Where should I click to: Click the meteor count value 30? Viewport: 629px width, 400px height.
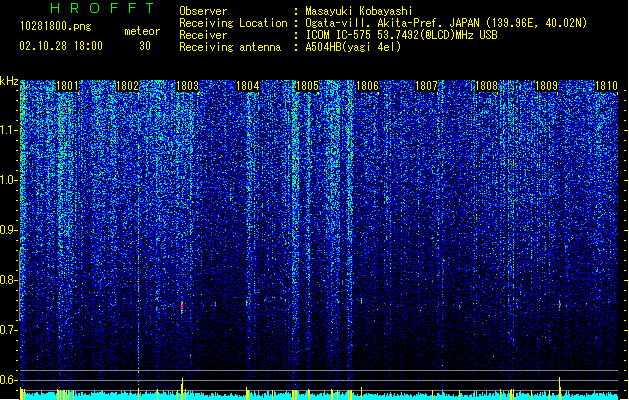145,46
